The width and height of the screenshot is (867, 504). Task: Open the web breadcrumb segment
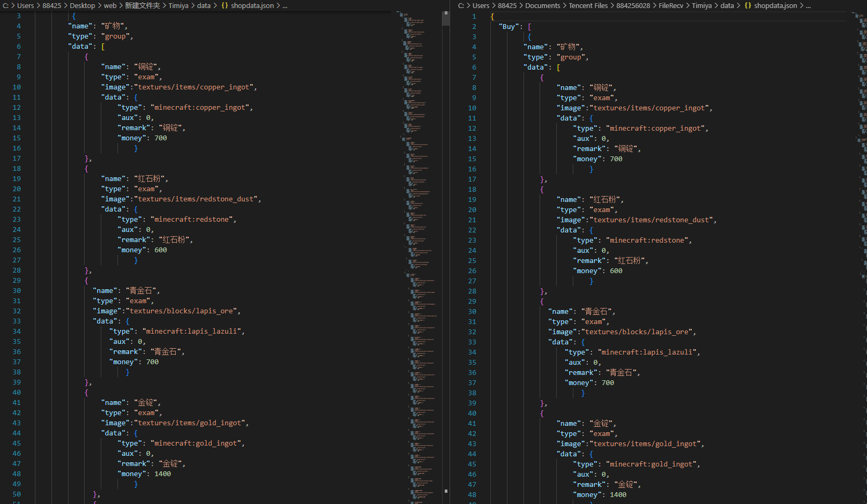click(x=110, y=5)
